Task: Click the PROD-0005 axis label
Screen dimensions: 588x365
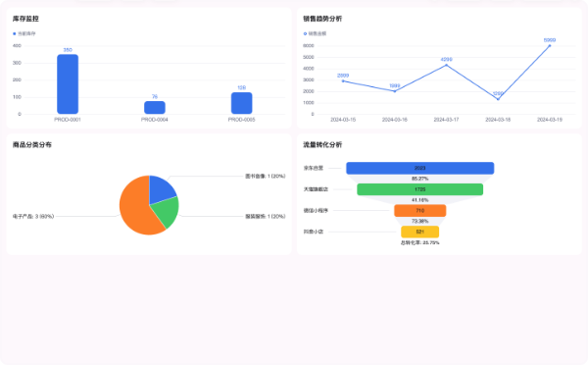Action: (241, 120)
